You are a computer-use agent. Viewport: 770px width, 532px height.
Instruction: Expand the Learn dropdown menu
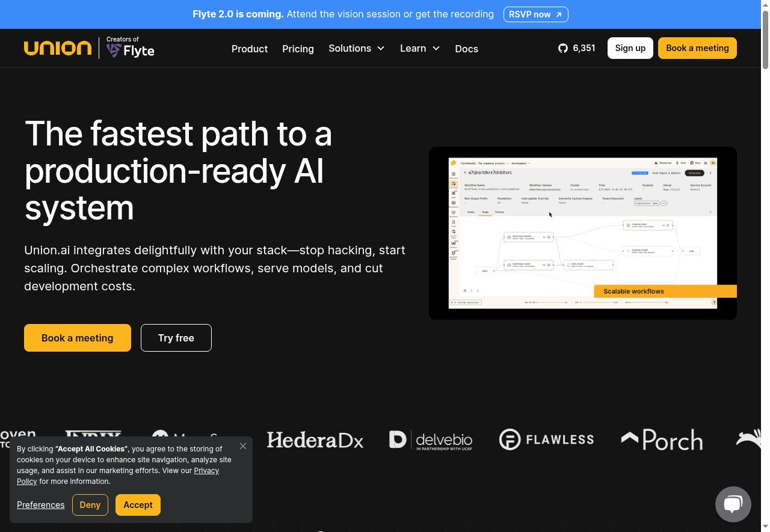click(420, 48)
